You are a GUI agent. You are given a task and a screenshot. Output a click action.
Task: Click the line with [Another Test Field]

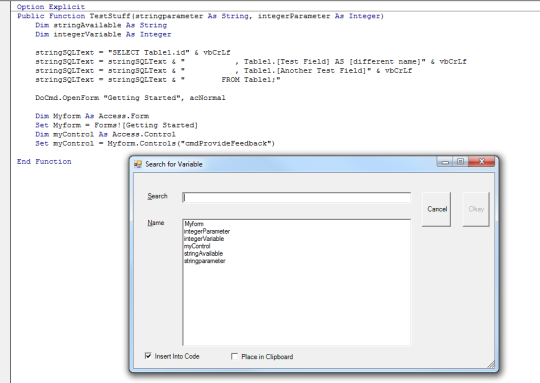(x=224, y=71)
